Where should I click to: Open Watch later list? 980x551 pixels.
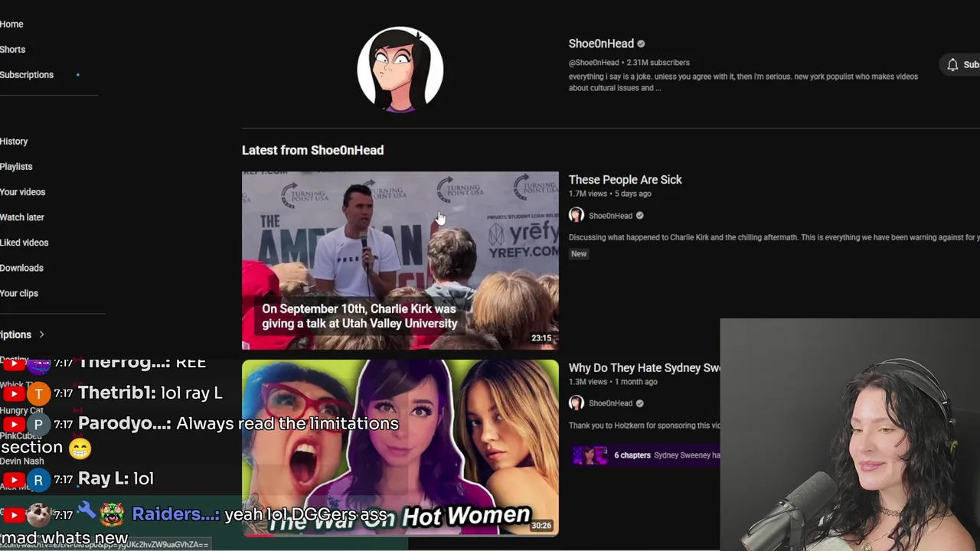22,217
